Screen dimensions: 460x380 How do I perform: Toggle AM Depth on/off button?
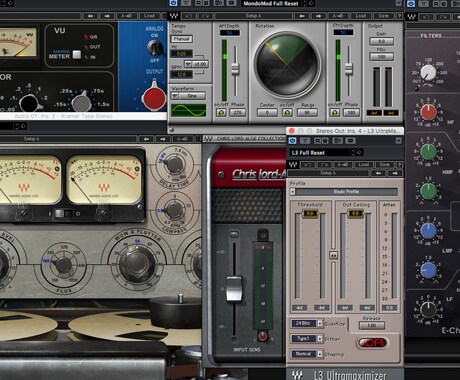[221, 113]
